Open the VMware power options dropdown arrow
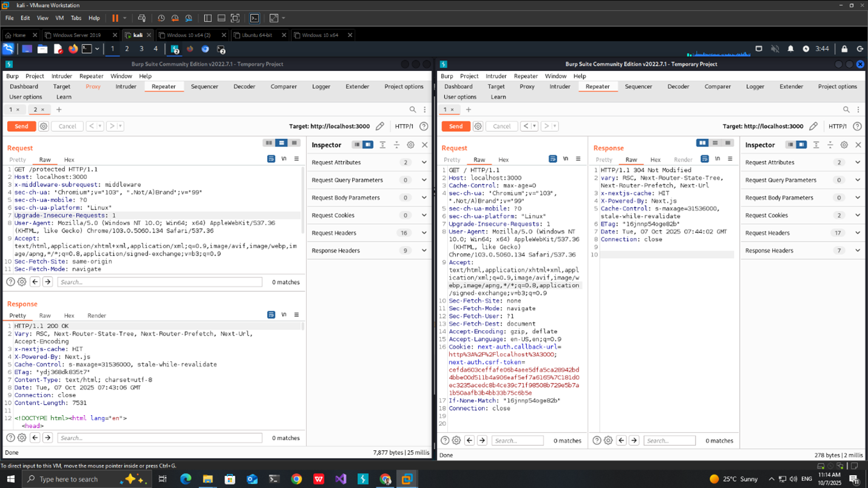 point(124,18)
